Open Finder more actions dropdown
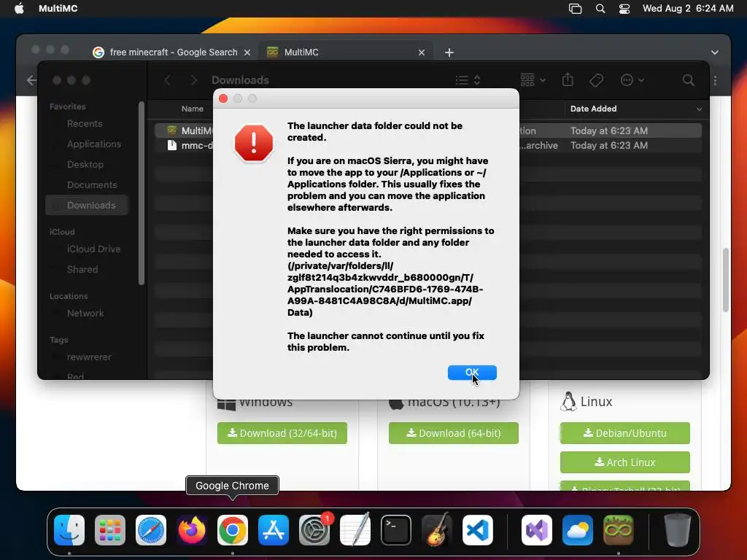747x560 pixels. pos(632,80)
